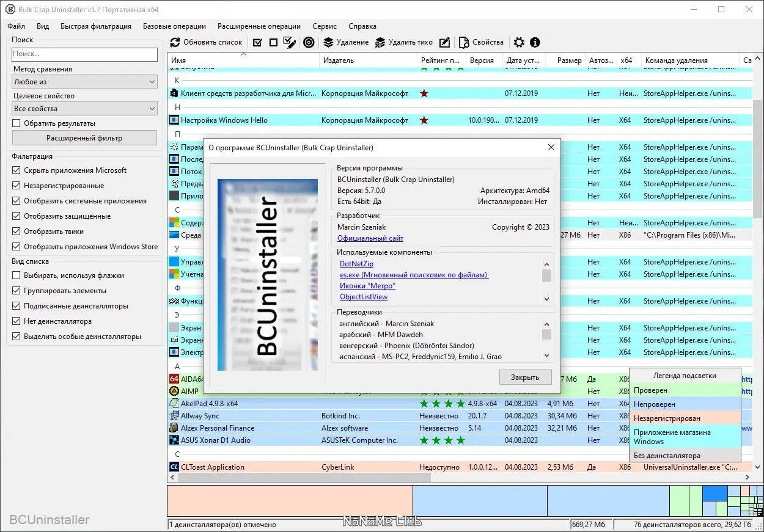This screenshot has width=764, height=532.
Task: Enable Выбирать, используя флажки checkbox
Action: 17,275
